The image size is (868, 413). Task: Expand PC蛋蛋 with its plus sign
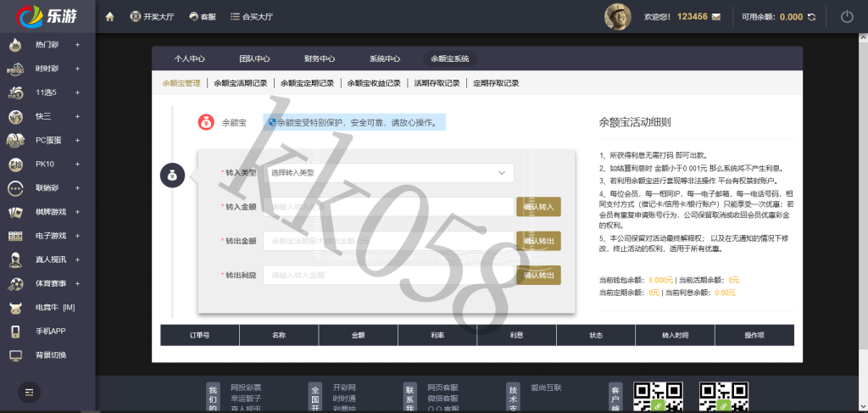tap(77, 140)
